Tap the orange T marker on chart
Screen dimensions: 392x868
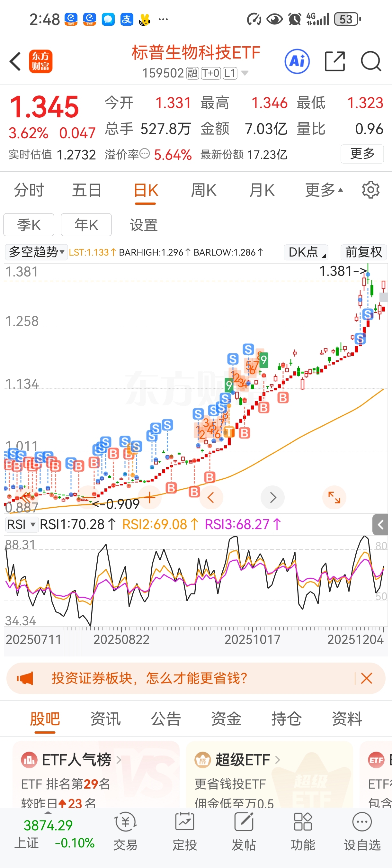point(229,432)
